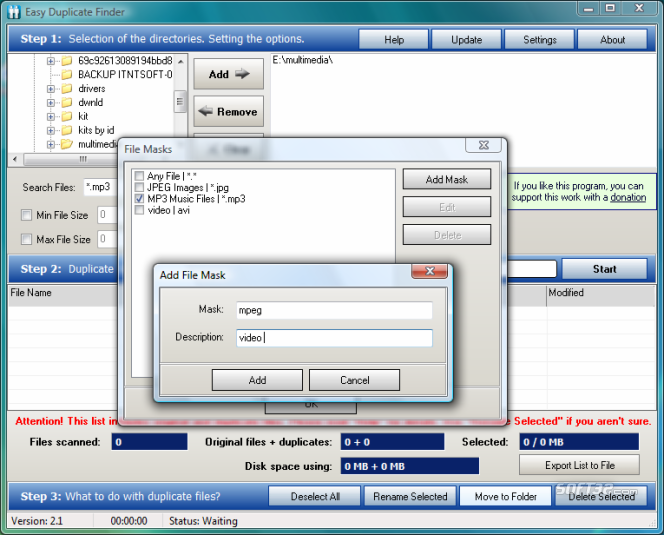Click Add in Add File Mask dialog
This screenshot has width=664, height=535.
coord(257,380)
